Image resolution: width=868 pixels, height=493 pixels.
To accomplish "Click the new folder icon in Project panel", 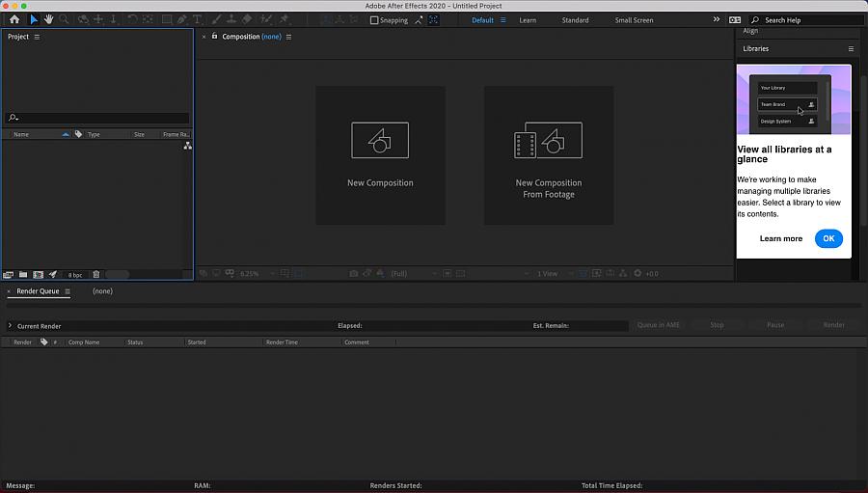I will 23,275.
